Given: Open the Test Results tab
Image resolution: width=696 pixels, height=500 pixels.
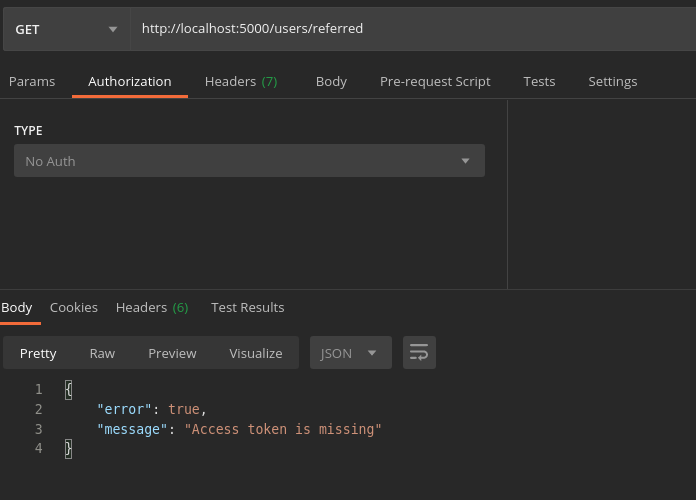Looking at the screenshot, I should (247, 307).
